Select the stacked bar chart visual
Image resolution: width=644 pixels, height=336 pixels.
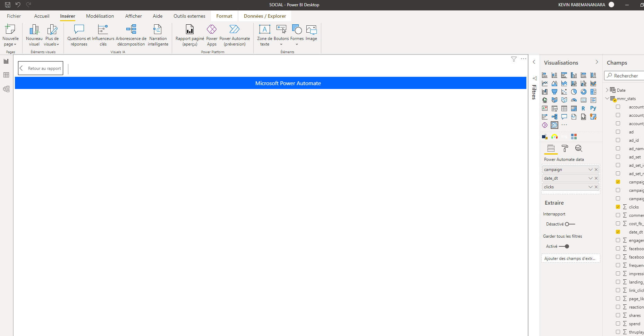click(x=545, y=75)
